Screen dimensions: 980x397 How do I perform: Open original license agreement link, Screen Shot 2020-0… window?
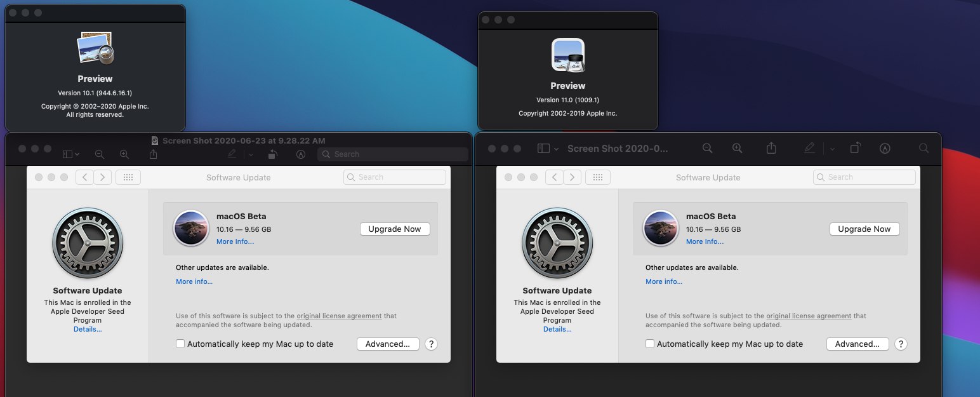(x=809, y=316)
